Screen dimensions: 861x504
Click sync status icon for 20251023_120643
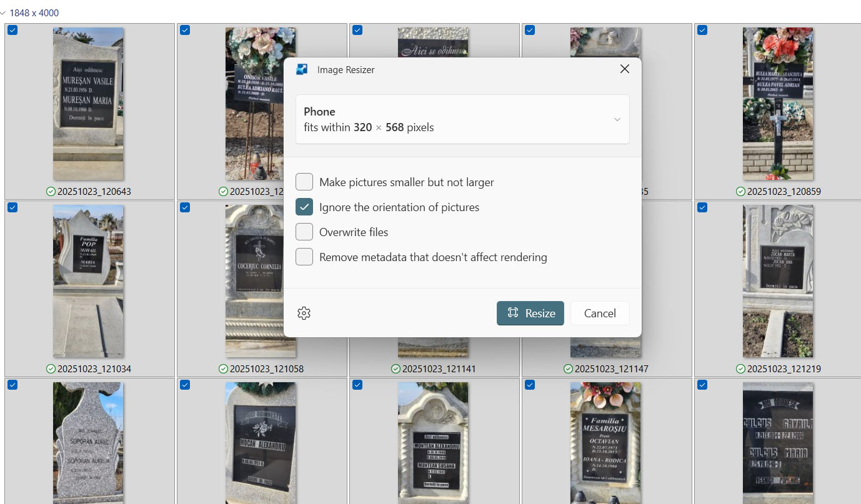(x=51, y=192)
